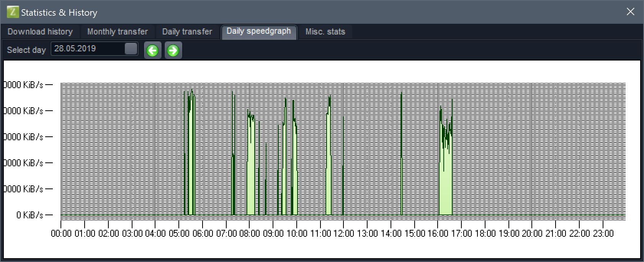Click the green Z app icon in title bar
644x262 pixels.
[x=13, y=12]
